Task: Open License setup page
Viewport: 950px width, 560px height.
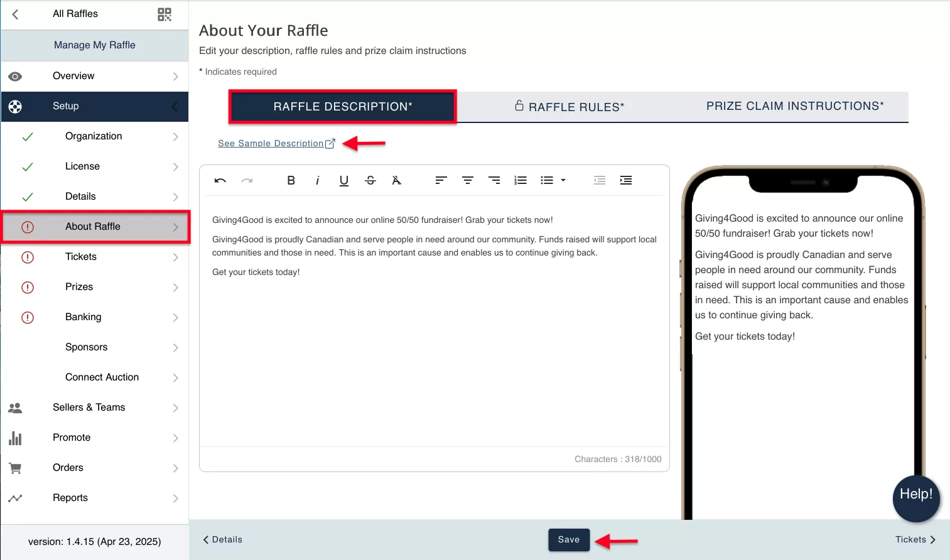Action: click(94, 166)
